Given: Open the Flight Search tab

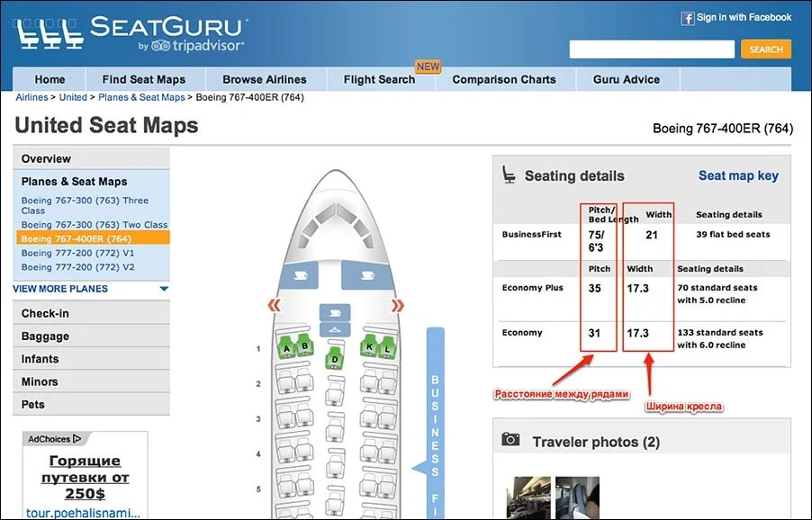Looking at the screenshot, I should coord(379,79).
